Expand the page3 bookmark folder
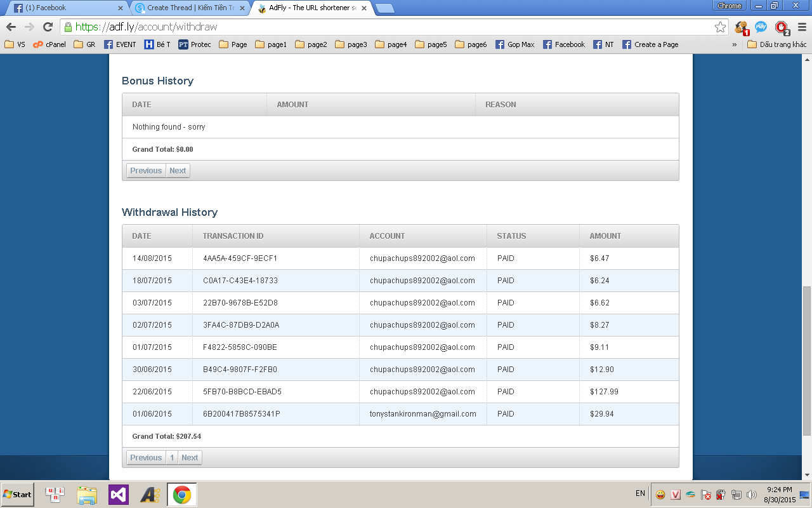Image resolution: width=812 pixels, height=508 pixels. tap(351, 44)
